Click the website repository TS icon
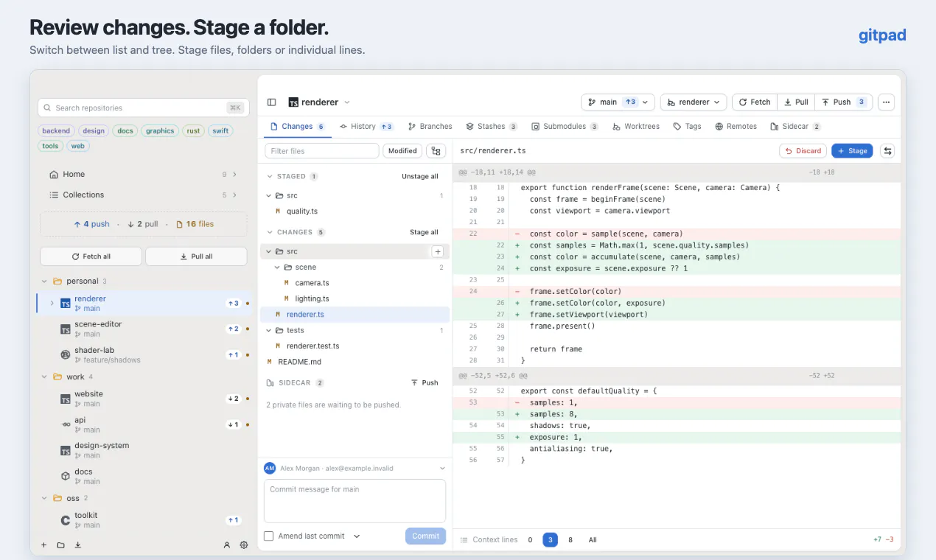The image size is (936, 560). [x=65, y=399]
